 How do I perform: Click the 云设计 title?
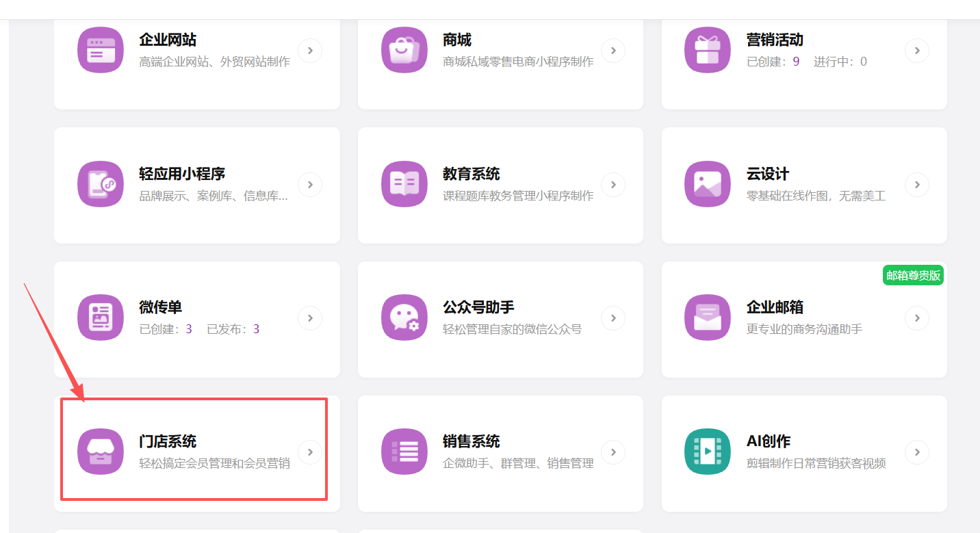pos(768,174)
